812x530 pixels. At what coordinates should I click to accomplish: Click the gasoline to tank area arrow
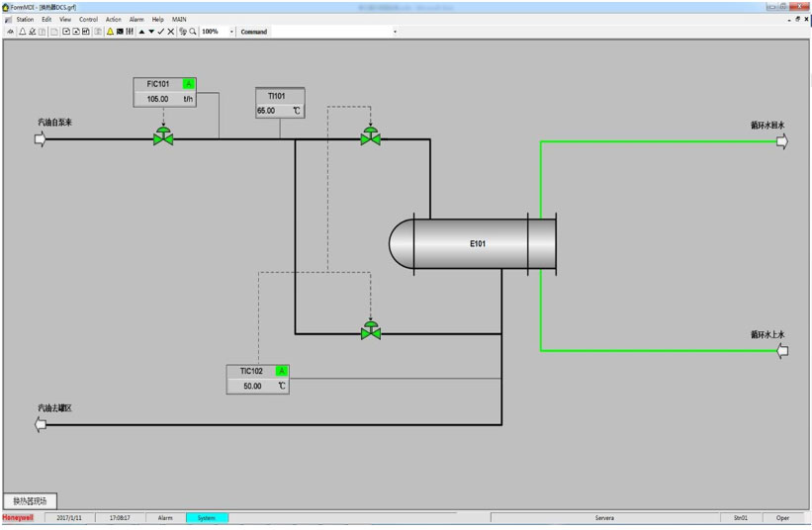tap(41, 425)
